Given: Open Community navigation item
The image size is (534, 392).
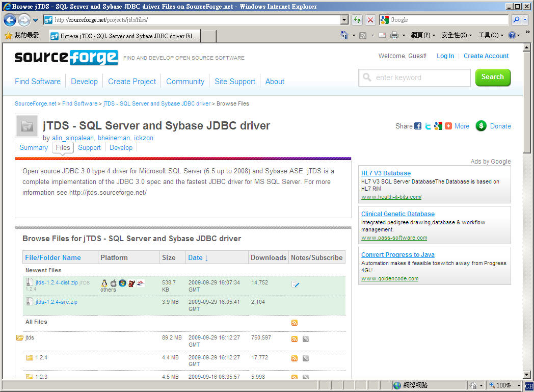Looking at the screenshot, I should (x=185, y=82).
